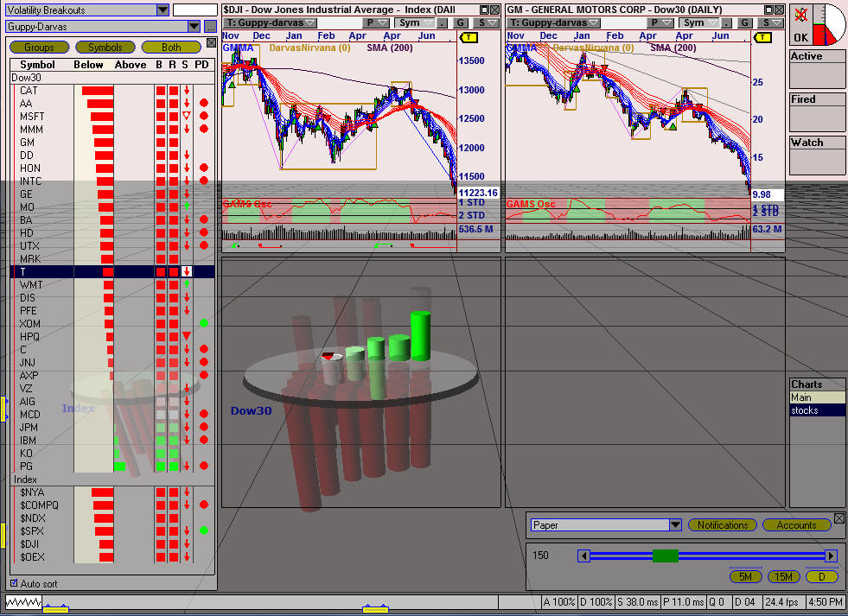Click the Above column header
The image size is (848, 616).
131,64
